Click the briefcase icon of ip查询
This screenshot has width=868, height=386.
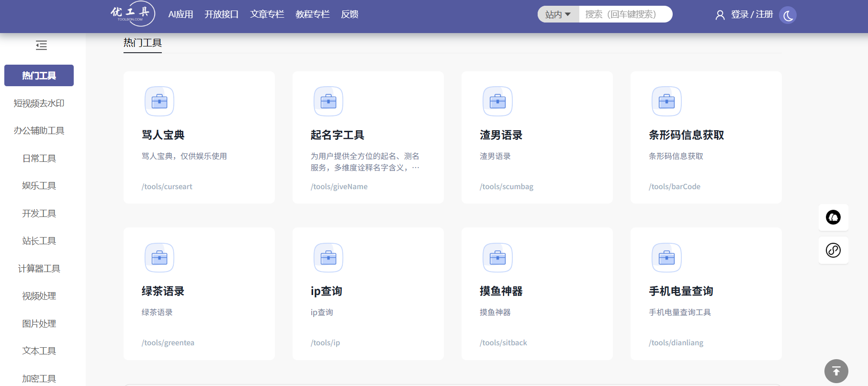tap(328, 258)
